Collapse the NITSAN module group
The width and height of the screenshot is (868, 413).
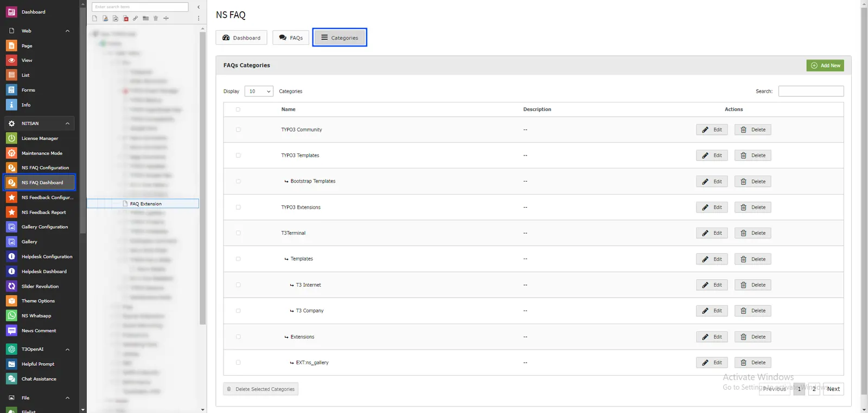67,124
